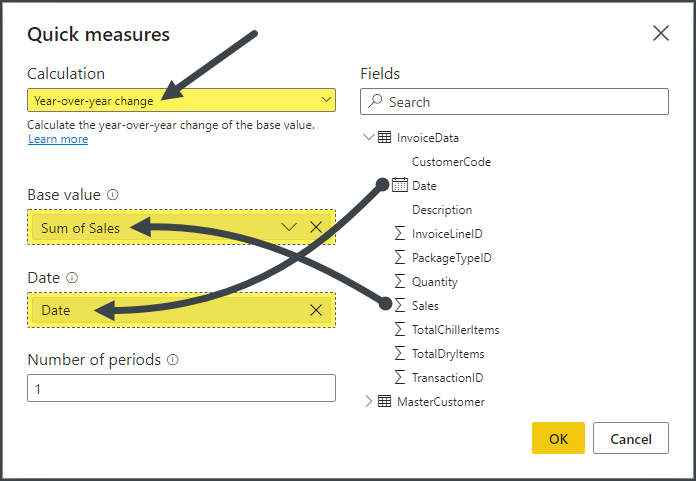Clear the Date field using its X
696x481 pixels.
[x=316, y=310]
